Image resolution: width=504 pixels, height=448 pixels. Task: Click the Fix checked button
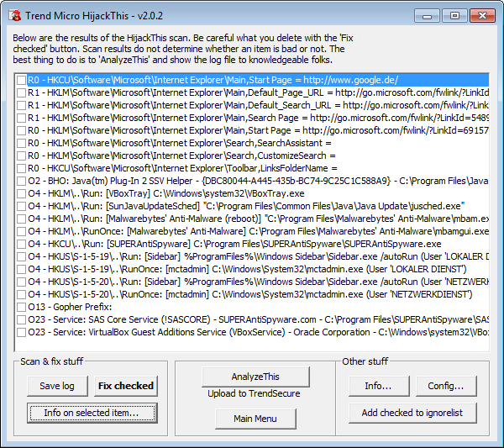click(x=125, y=386)
